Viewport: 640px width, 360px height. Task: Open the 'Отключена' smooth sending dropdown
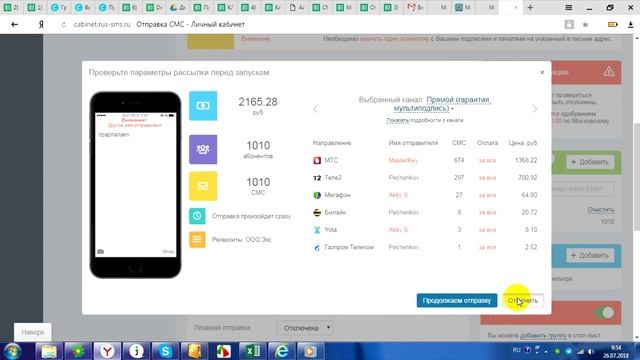pos(305,328)
